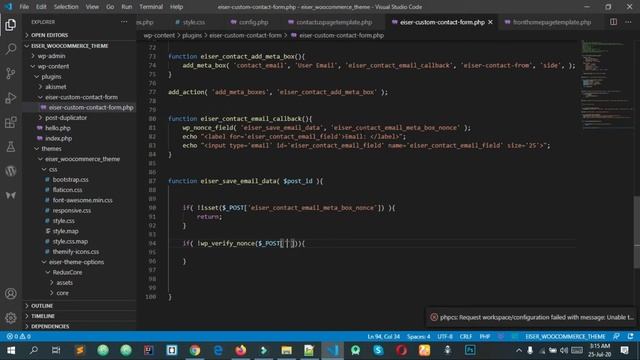Open Google Chrome from the taskbar
The image size is (640, 360).
[195, 350]
